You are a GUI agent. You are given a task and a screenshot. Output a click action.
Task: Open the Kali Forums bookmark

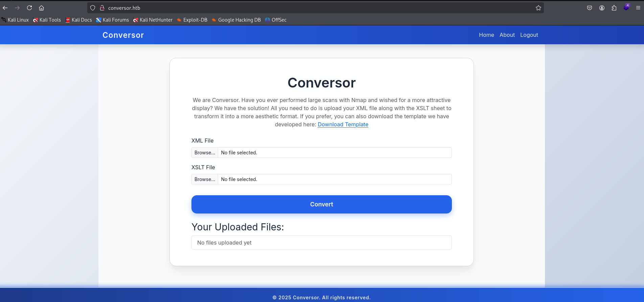[x=113, y=20]
